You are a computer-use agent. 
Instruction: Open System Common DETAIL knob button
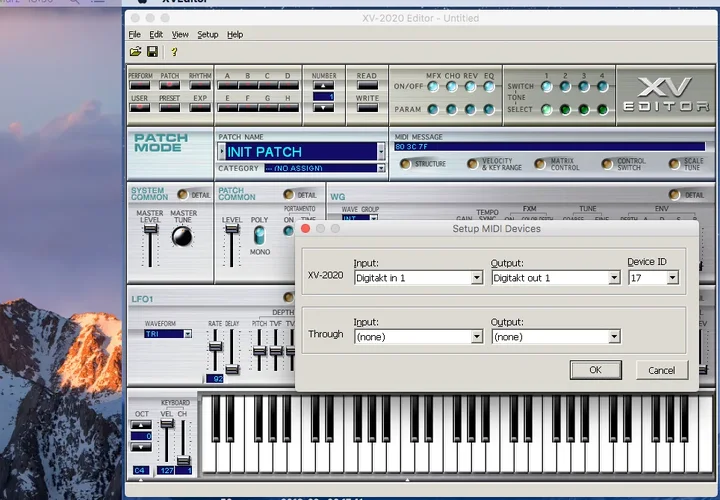coord(183,195)
